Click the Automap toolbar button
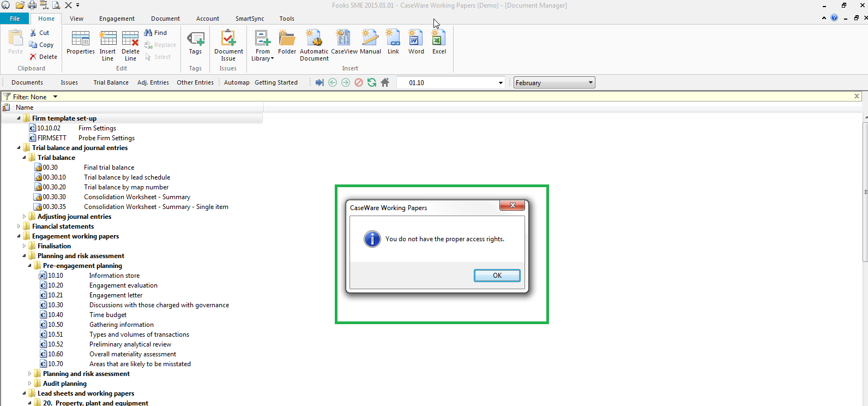Viewport: 868px width, 406px height. [237, 83]
